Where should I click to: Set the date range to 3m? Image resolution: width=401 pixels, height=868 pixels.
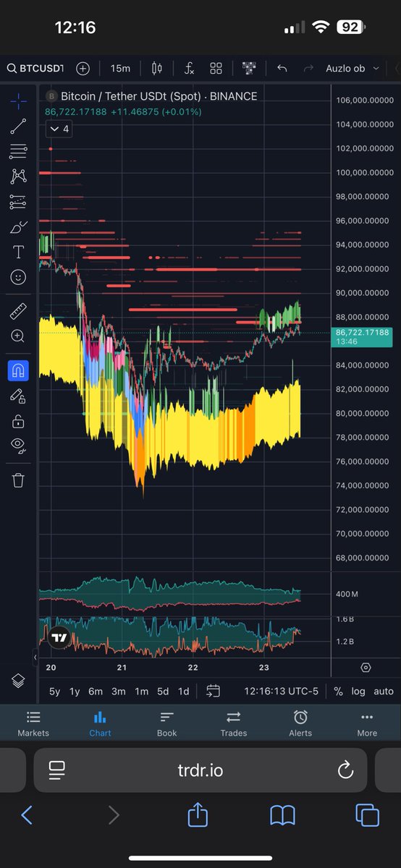click(118, 691)
